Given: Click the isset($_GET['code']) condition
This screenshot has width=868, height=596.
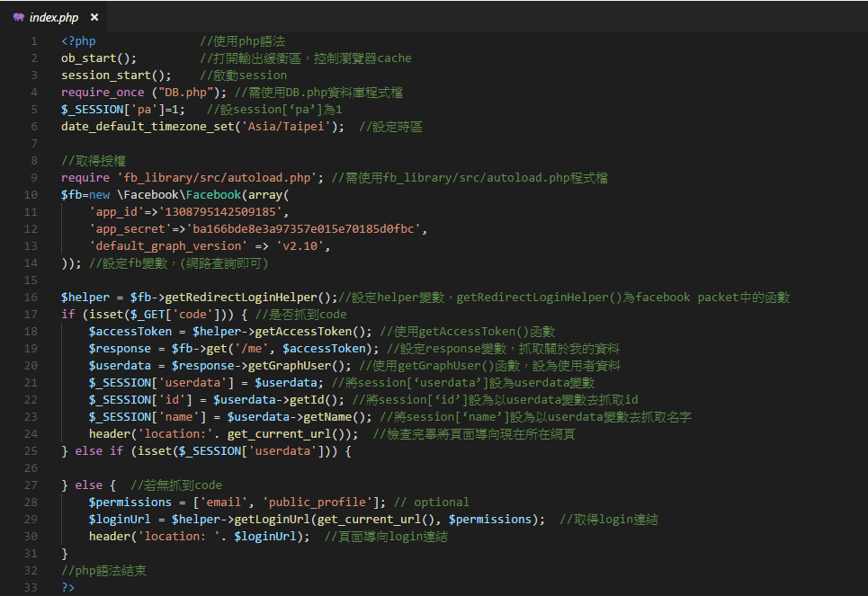Looking at the screenshot, I should [x=158, y=315].
